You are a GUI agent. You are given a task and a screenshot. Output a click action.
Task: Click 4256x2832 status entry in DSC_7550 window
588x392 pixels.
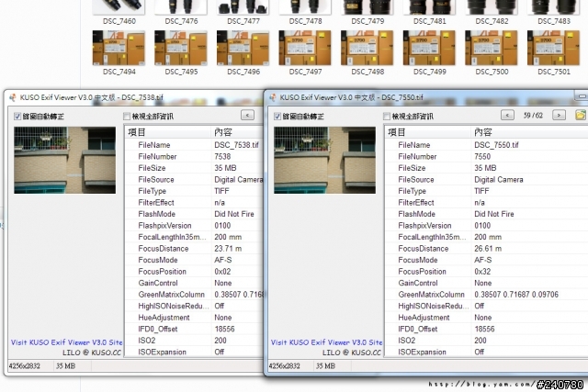pyautogui.click(x=284, y=365)
